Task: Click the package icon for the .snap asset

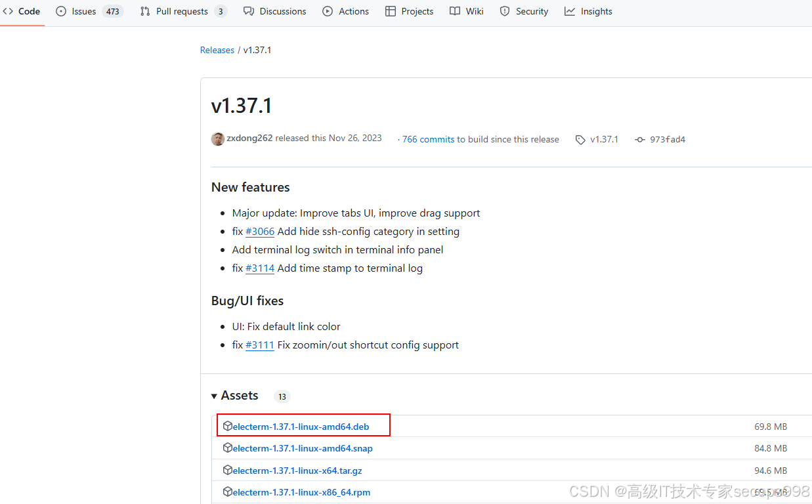Action: [x=228, y=448]
